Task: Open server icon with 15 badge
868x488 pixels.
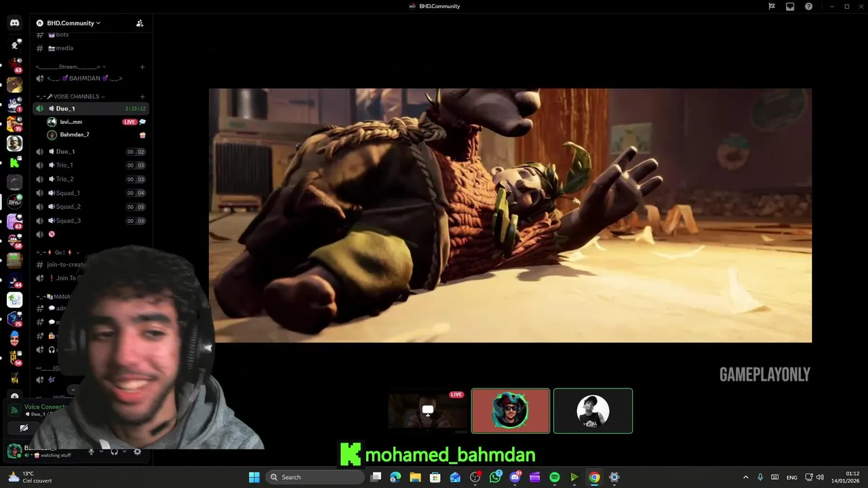Action: pyautogui.click(x=14, y=124)
